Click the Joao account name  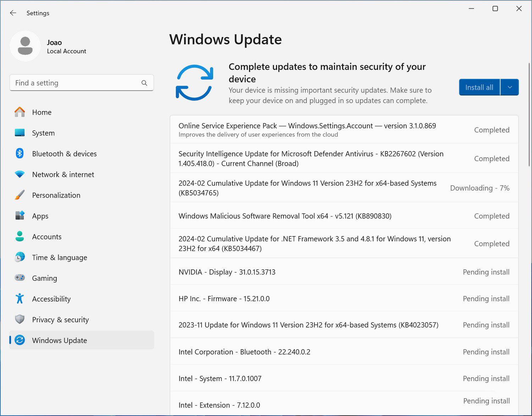click(x=54, y=42)
